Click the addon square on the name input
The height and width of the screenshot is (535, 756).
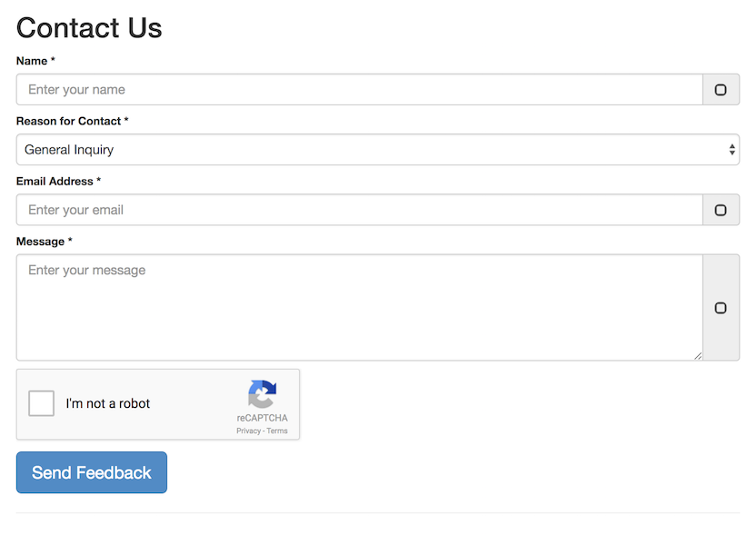[721, 89]
